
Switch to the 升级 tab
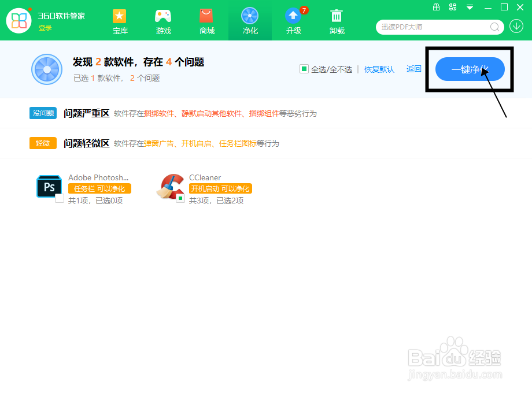point(293,21)
